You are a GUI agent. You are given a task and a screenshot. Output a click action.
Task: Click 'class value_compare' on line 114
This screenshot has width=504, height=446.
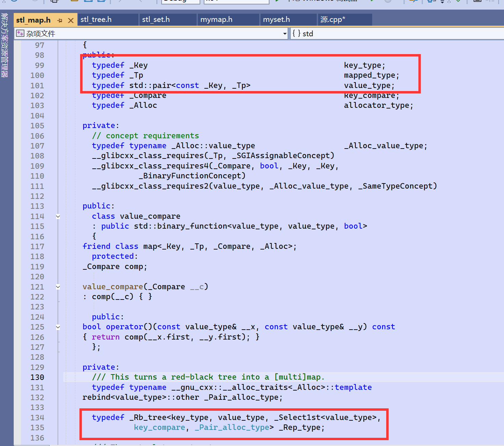[136, 216]
